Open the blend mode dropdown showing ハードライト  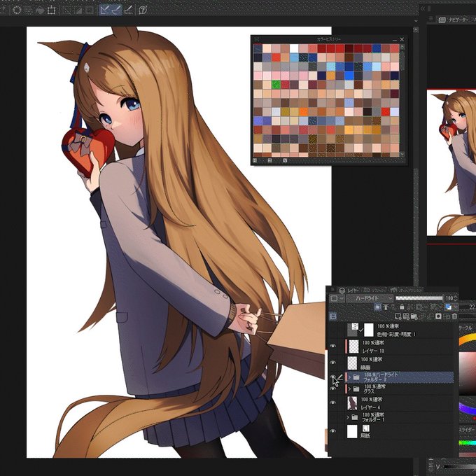pyautogui.click(x=370, y=298)
